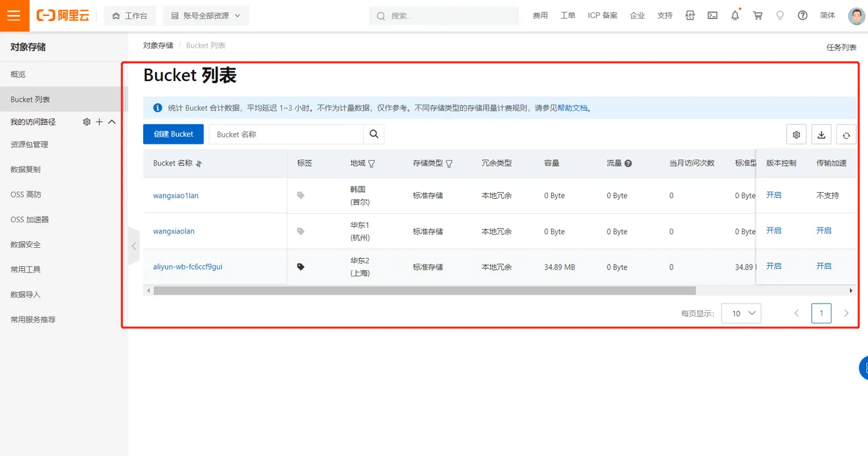Screen dimensions: 868x456
Task: Click the horizontal table scrollbar
Action: point(425,291)
